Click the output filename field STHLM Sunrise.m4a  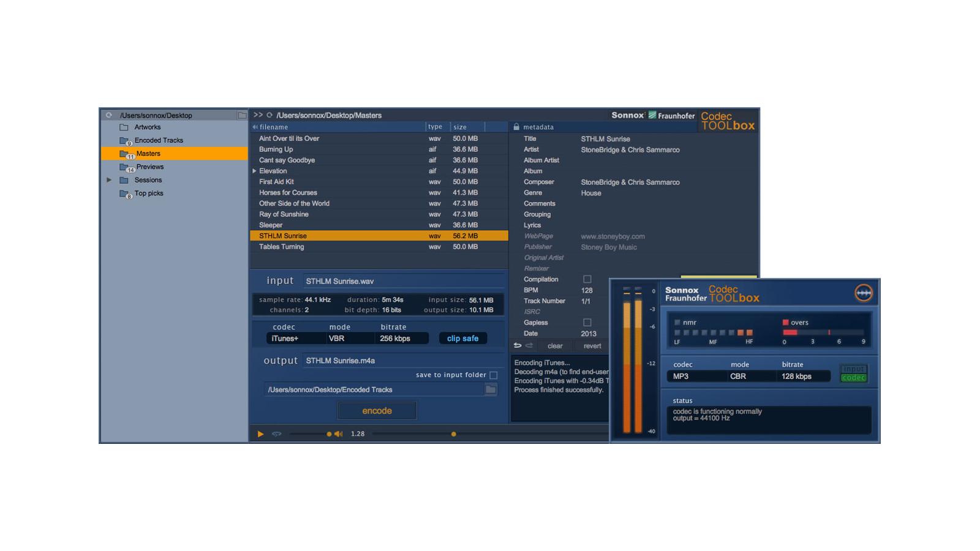(x=404, y=361)
